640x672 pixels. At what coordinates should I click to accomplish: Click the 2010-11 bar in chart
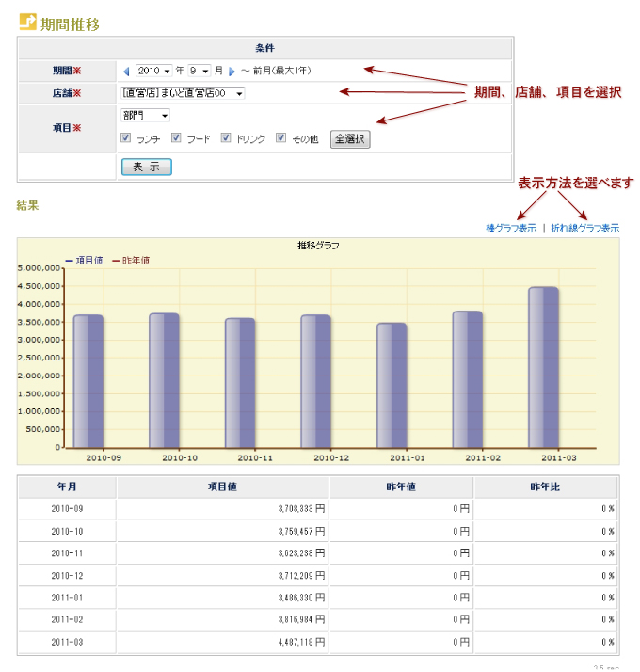pos(240,383)
